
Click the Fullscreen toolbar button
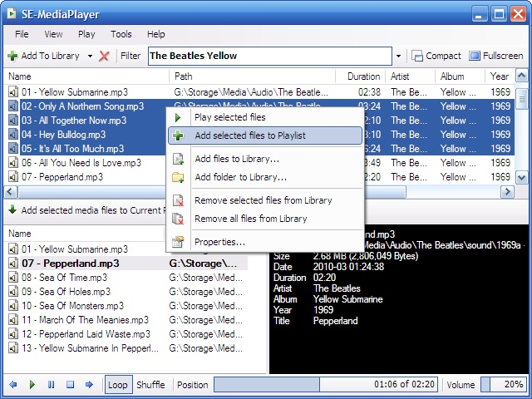pos(496,56)
